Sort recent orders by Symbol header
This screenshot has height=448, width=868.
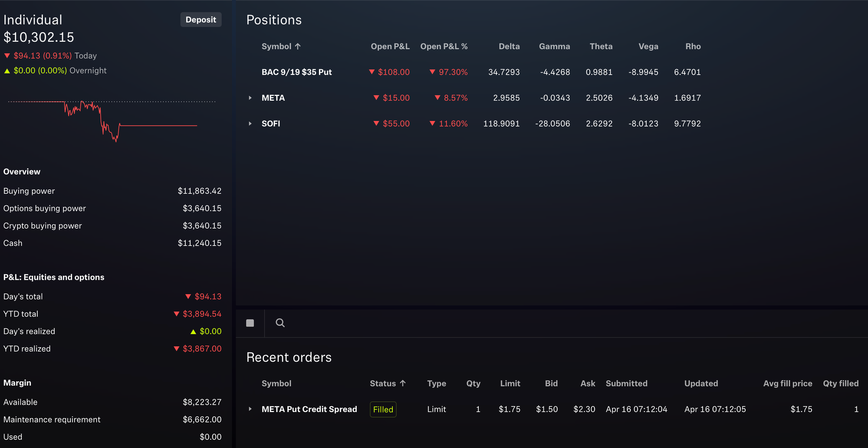click(x=276, y=383)
